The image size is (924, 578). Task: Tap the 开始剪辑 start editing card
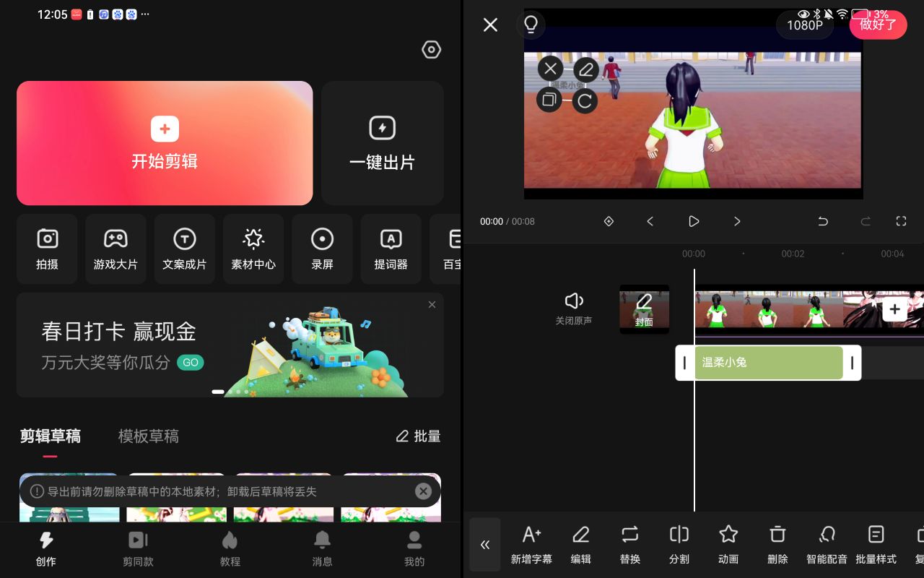tap(165, 143)
